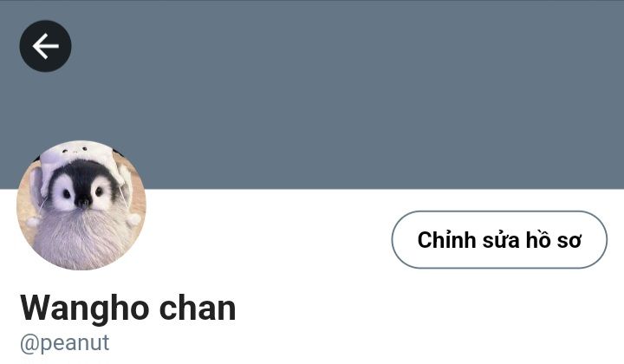Navigate back from Wangho chan's profile
Viewport: 624px width, 364px height.
pos(45,46)
